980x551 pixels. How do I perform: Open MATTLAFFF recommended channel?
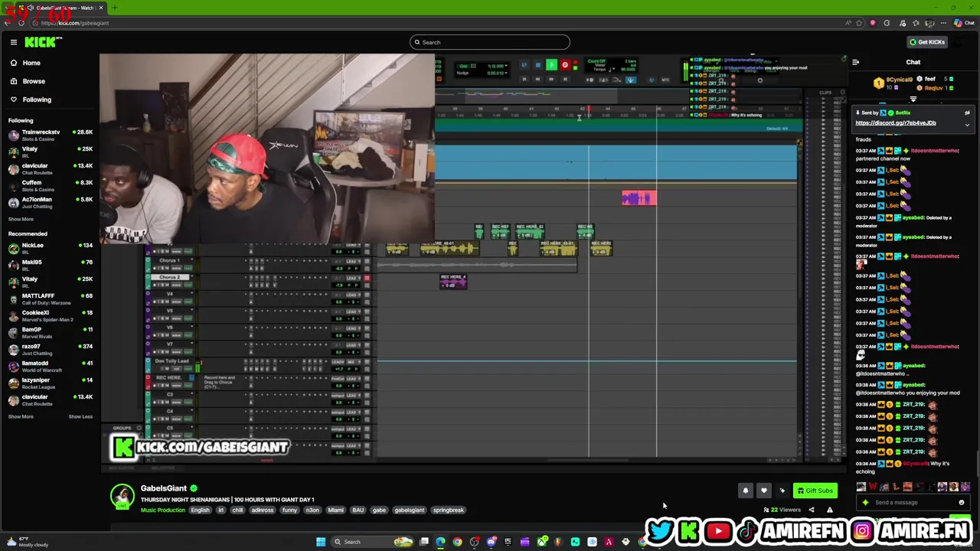pos(50,298)
